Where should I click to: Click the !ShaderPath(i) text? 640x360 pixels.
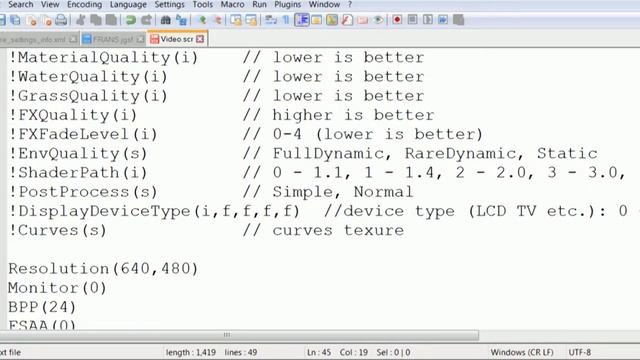point(78,172)
